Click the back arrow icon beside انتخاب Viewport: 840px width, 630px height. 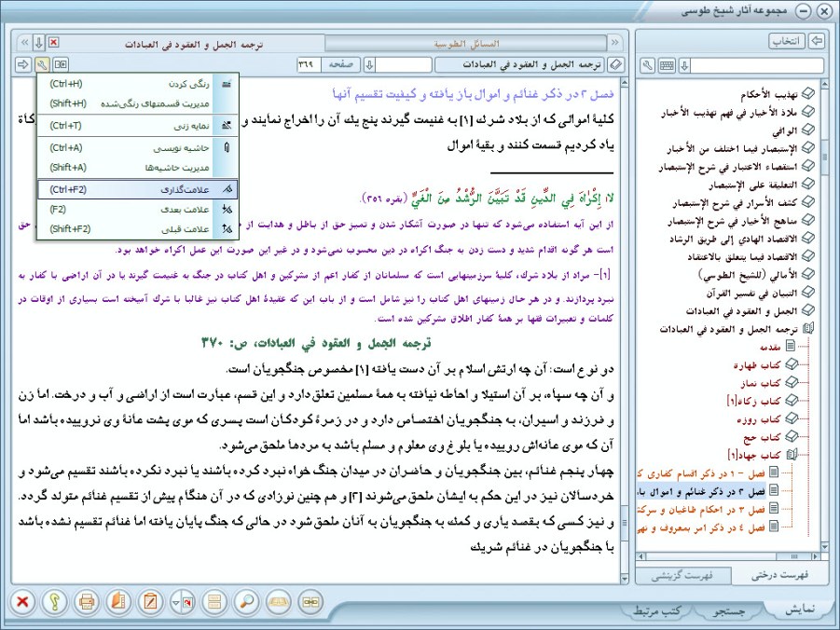pos(817,41)
